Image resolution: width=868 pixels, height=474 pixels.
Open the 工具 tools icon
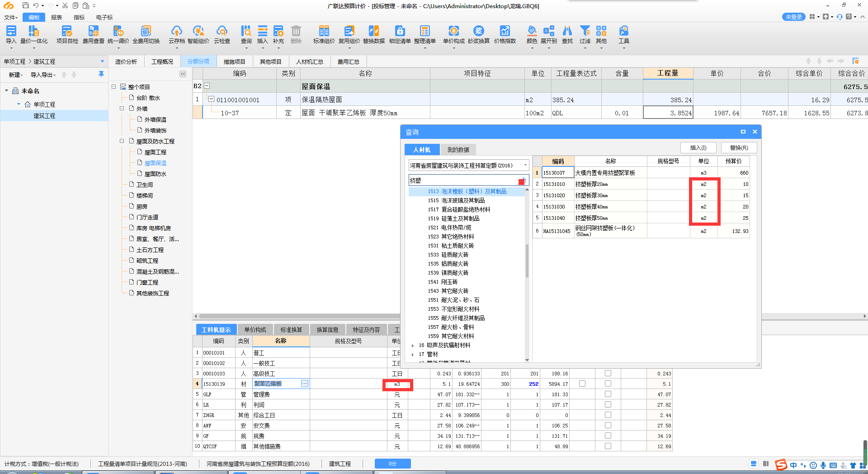623,34
